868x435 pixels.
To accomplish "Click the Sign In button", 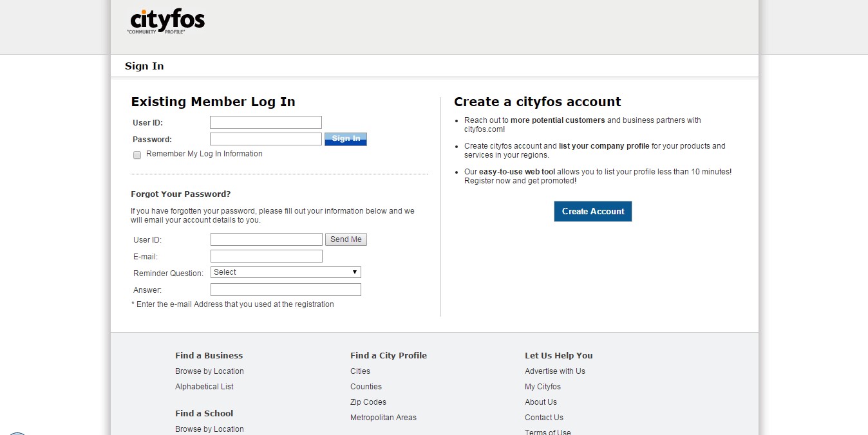I will tap(346, 139).
